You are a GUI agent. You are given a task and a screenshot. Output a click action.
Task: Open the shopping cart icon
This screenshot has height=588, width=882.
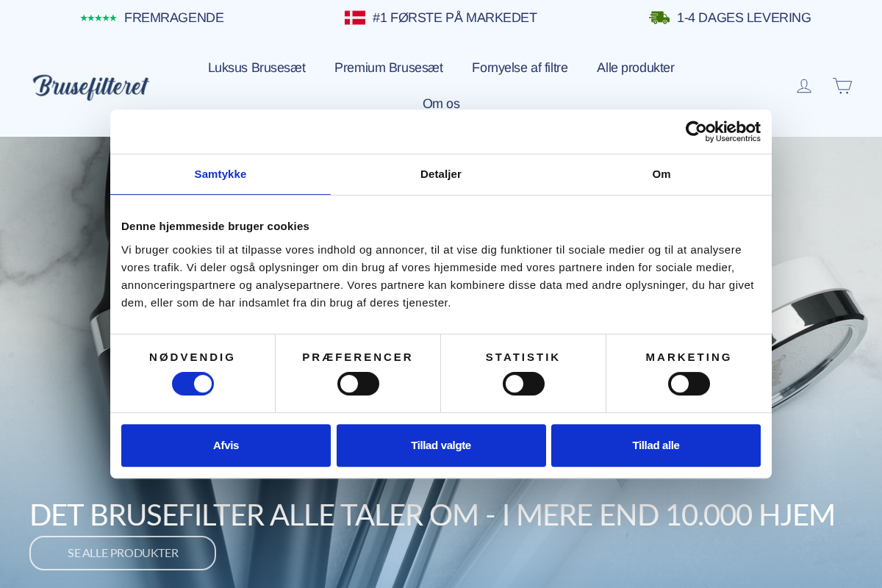(x=842, y=86)
